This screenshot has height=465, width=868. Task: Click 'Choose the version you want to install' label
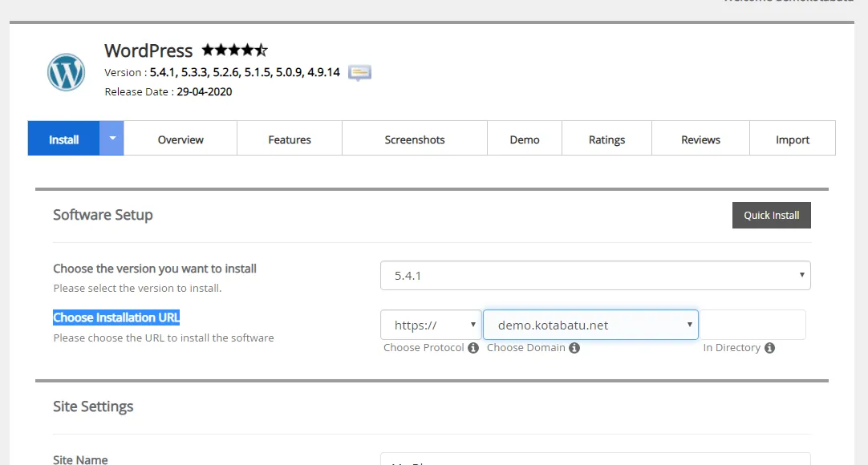(155, 269)
